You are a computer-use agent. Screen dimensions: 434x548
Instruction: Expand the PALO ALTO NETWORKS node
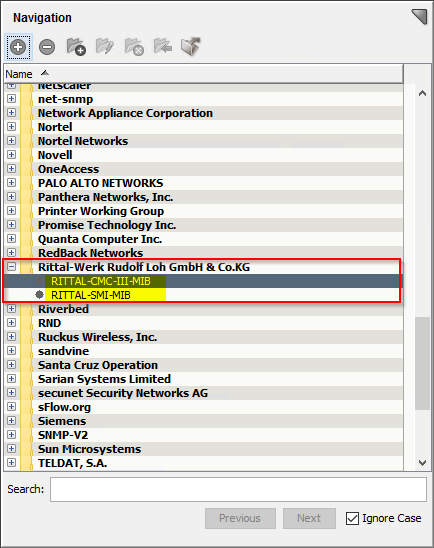pyautogui.click(x=11, y=182)
